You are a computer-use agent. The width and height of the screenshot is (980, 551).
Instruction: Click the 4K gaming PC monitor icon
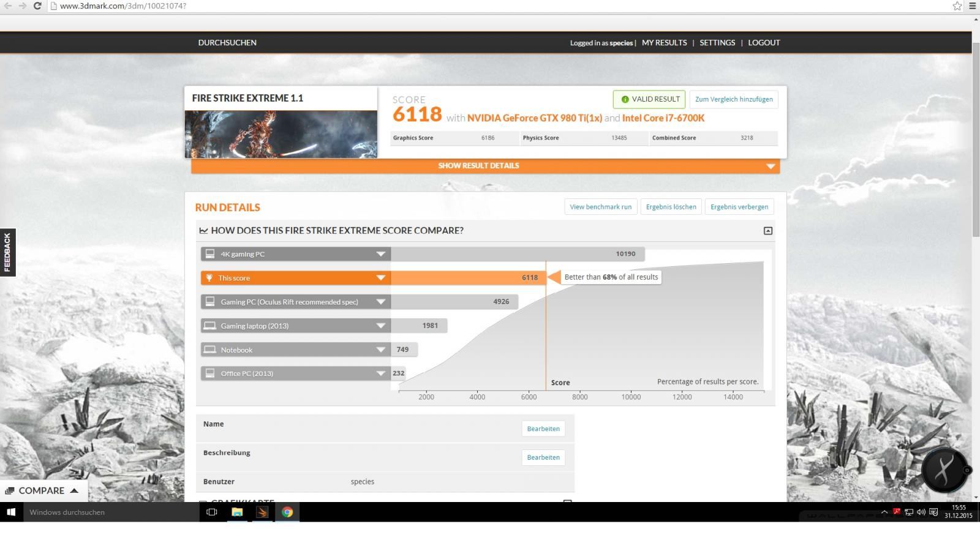point(210,253)
